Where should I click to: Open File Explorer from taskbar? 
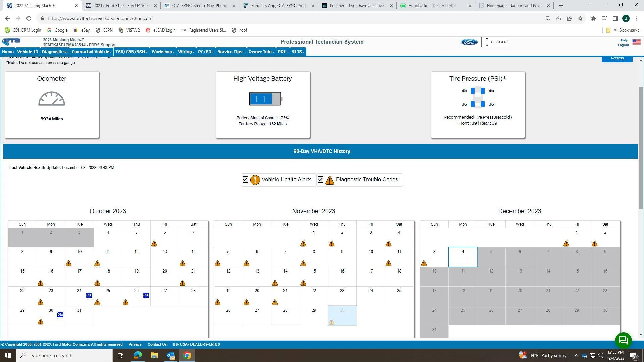(154, 355)
